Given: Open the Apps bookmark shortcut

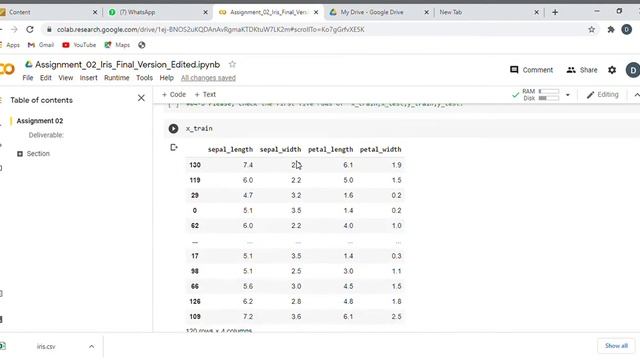Looking at the screenshot, I should pyautogui.click(x=10, y=45).
